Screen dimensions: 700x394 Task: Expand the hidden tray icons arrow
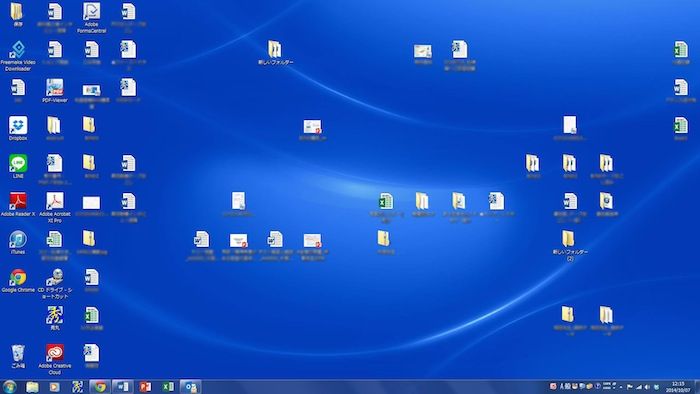621,387
